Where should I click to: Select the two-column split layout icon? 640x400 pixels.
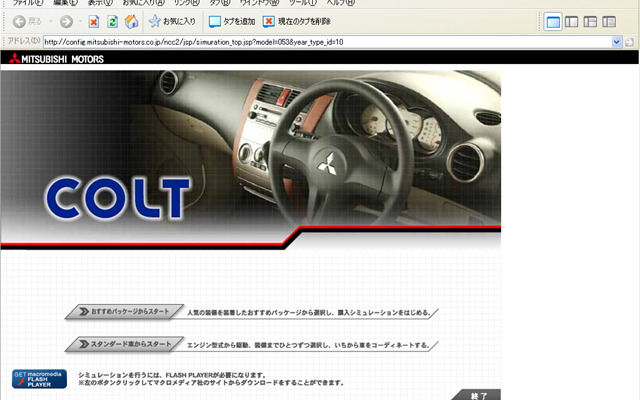[x=571, y=22]
